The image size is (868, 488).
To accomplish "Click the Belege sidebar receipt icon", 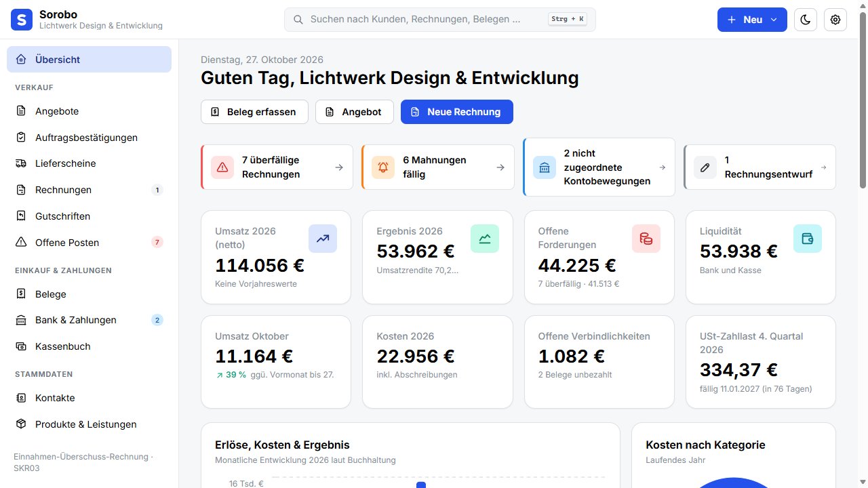I will point(21,294).
